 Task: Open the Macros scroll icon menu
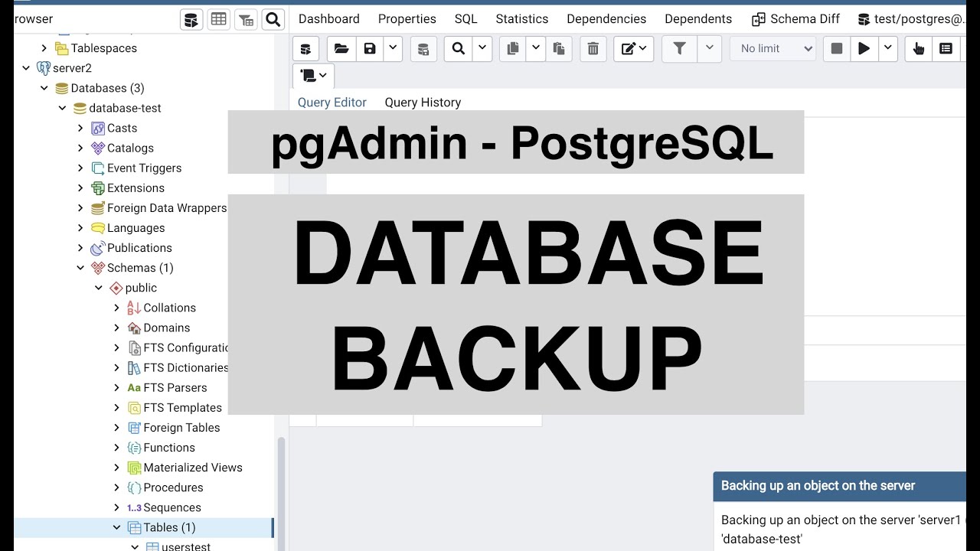(314, 76)
